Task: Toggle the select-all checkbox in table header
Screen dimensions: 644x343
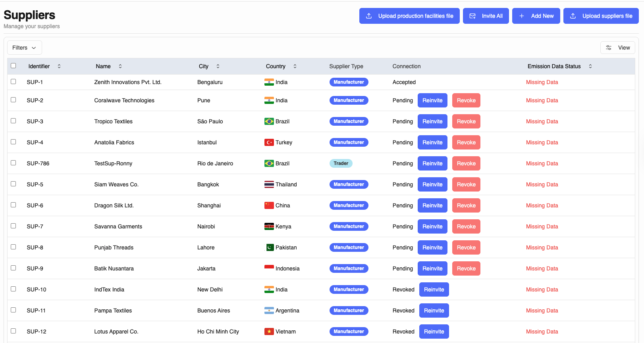Action: point(13,66)
